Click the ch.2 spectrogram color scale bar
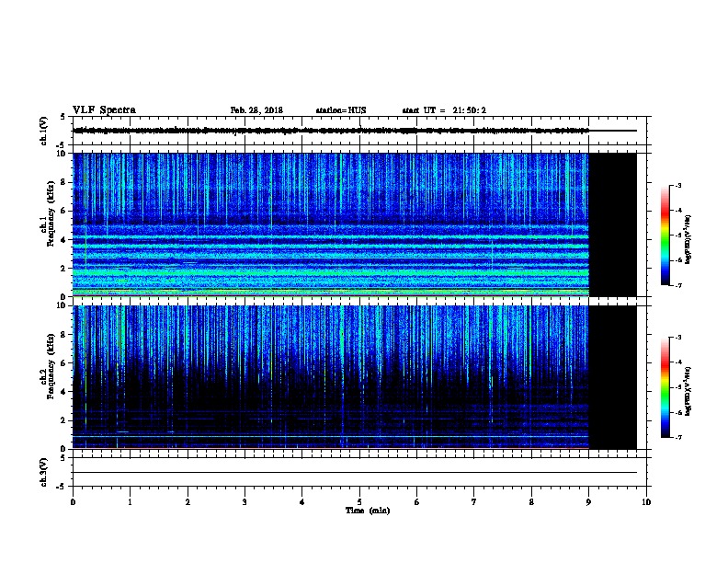The width and height of the screenshot is (728, 563). [x=665, y=387]
